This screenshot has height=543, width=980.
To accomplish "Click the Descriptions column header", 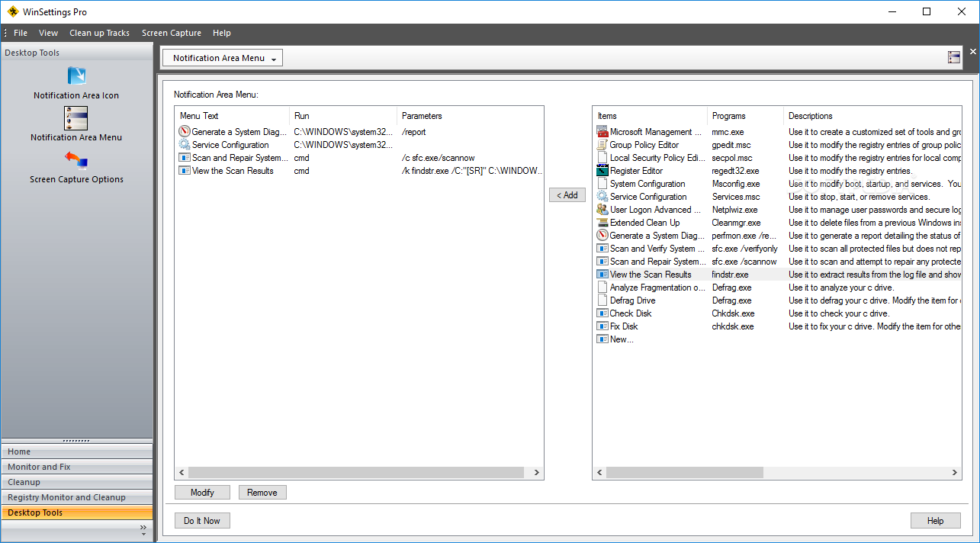I will click(x=872, y=116).
